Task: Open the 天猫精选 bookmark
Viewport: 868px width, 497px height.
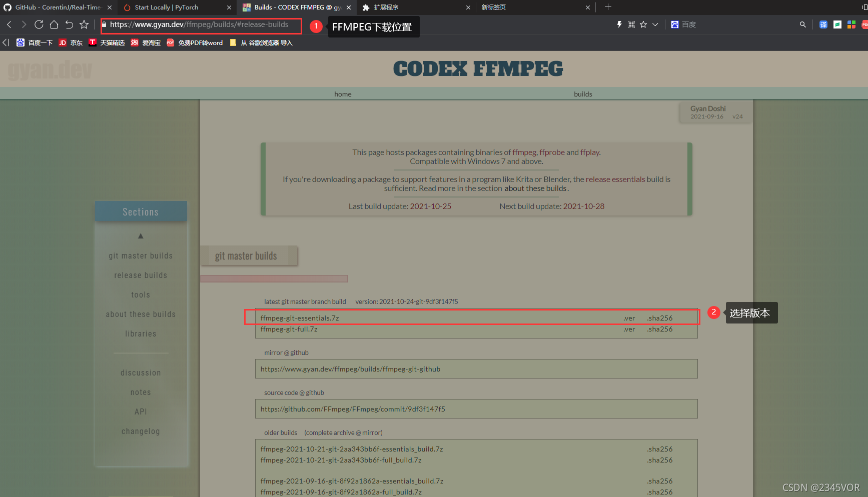Action: pyautogui.click(x=107, y=43)
